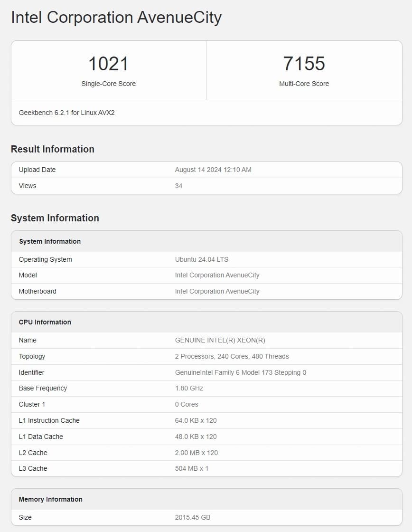
Task: Click the Intel Corporation AvenueCity page title
Action: pyautogui.click(x=116, y=18)
